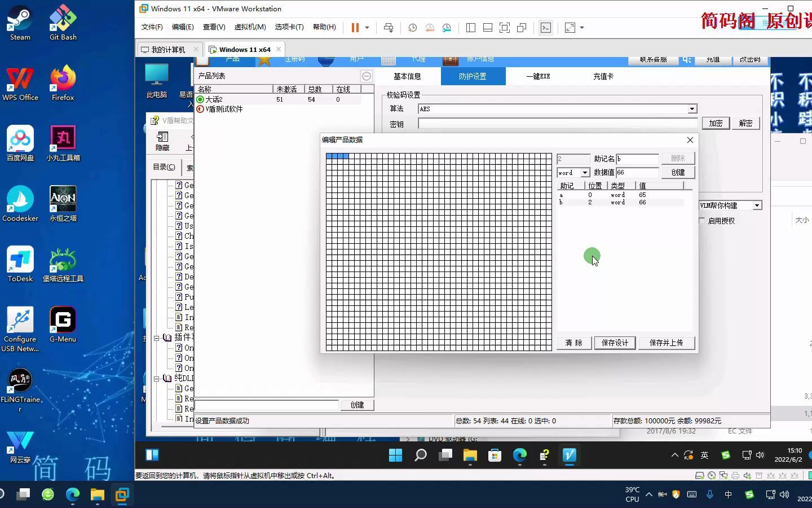Collapse the 插件 tree node
812x508 pixels.
[157, 338]
